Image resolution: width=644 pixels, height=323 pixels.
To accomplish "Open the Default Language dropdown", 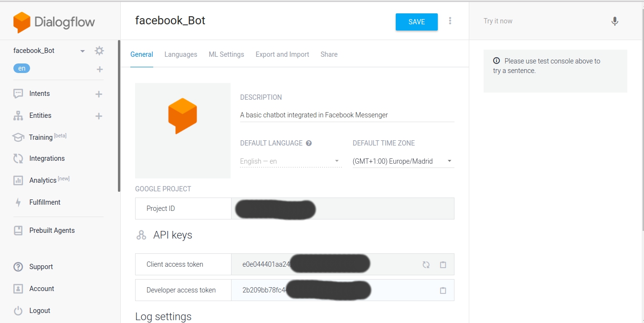I will [291, 161].
